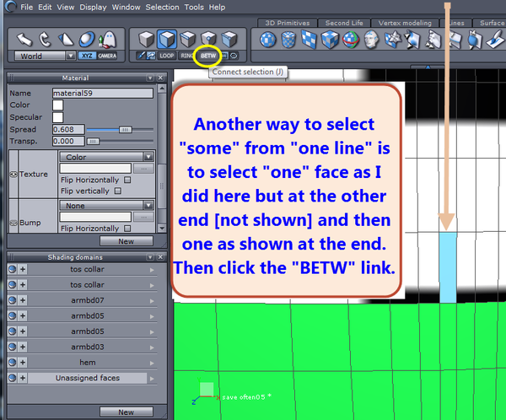Check Bump Flip Horizontally box
Viewport: 506px width, 420px height.
127,229
